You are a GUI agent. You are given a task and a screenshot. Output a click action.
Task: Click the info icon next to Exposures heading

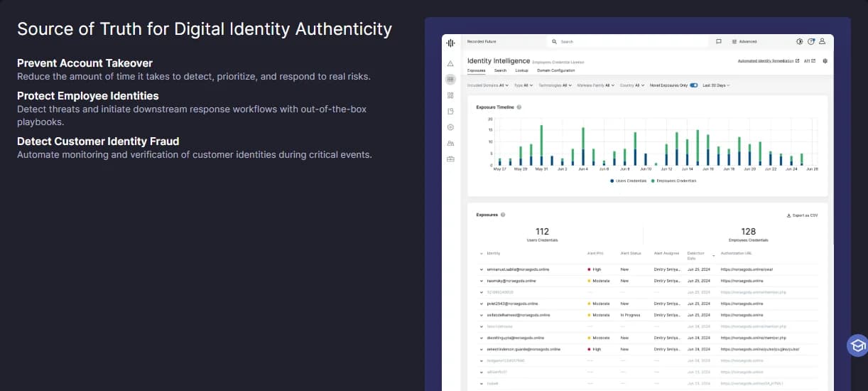coord(503,215)
